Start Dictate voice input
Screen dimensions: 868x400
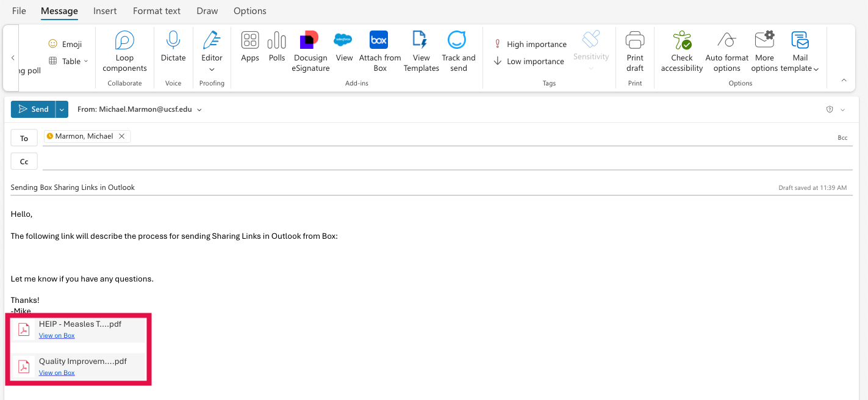(x=173, y=47)
